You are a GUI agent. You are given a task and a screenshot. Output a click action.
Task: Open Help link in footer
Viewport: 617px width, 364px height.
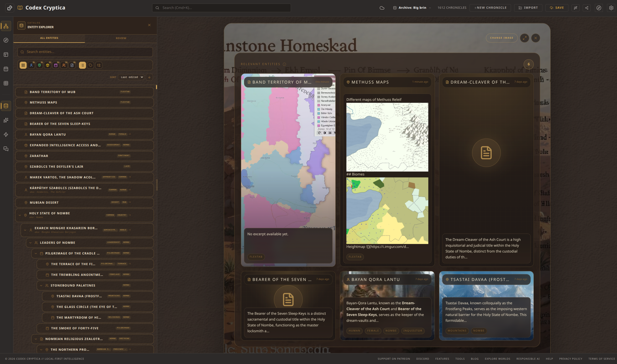click(549, 359)
